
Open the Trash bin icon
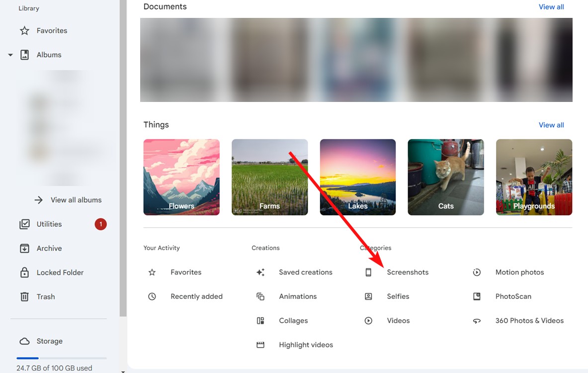click(x=24, y=296)
